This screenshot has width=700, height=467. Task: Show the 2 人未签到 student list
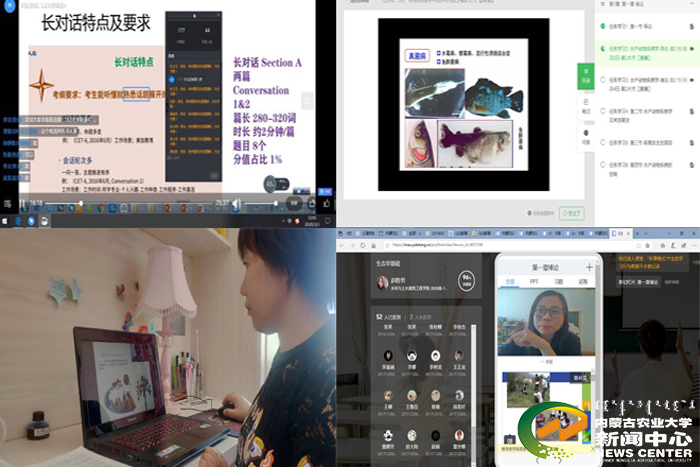tap(420, 317)
